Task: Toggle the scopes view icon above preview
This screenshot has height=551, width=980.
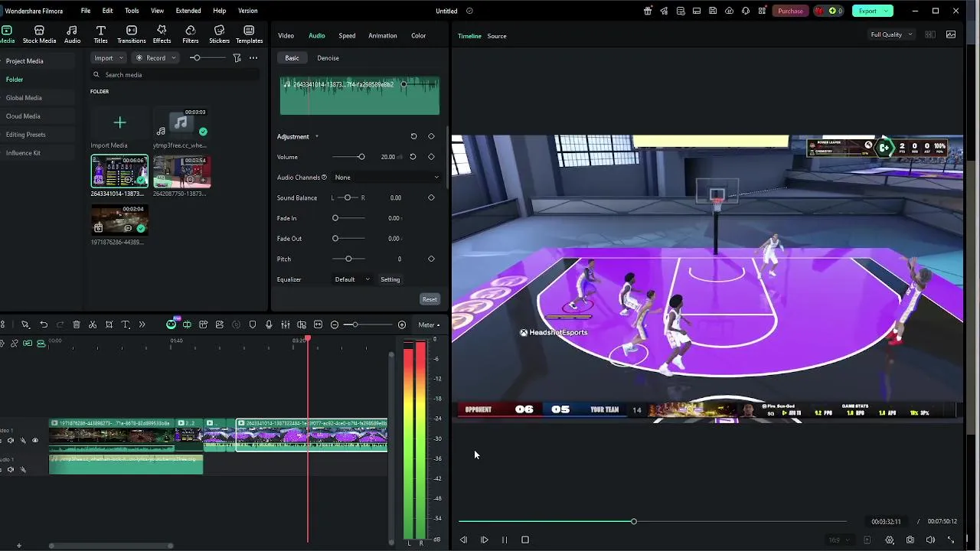Action: [x=951, y=34]
